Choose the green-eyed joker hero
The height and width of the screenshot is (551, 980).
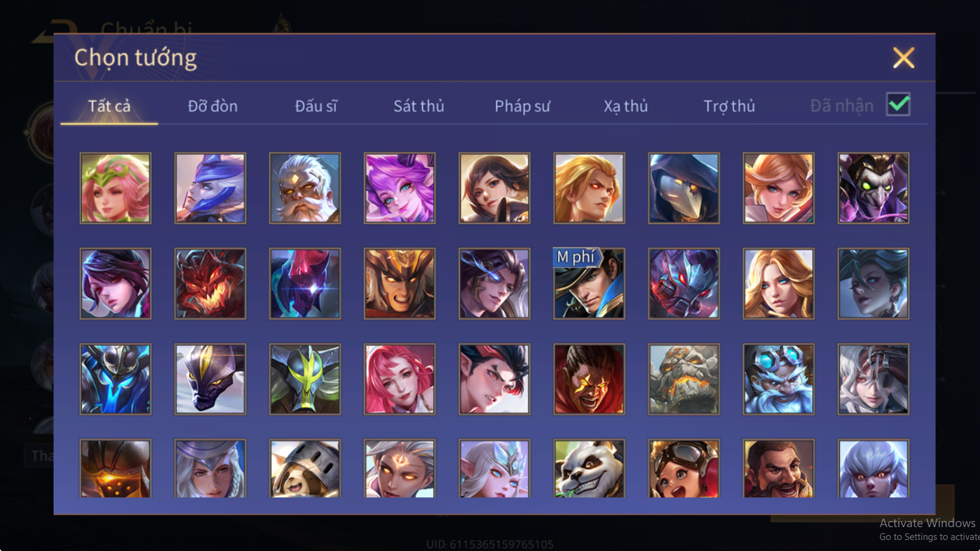pos(873,188)
